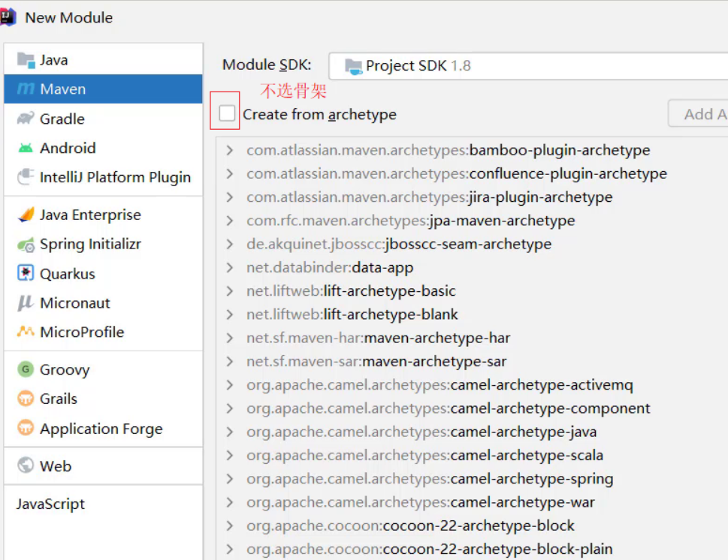
Task: Click the Spring Initializr leaf icon
Action: [26, 245]
